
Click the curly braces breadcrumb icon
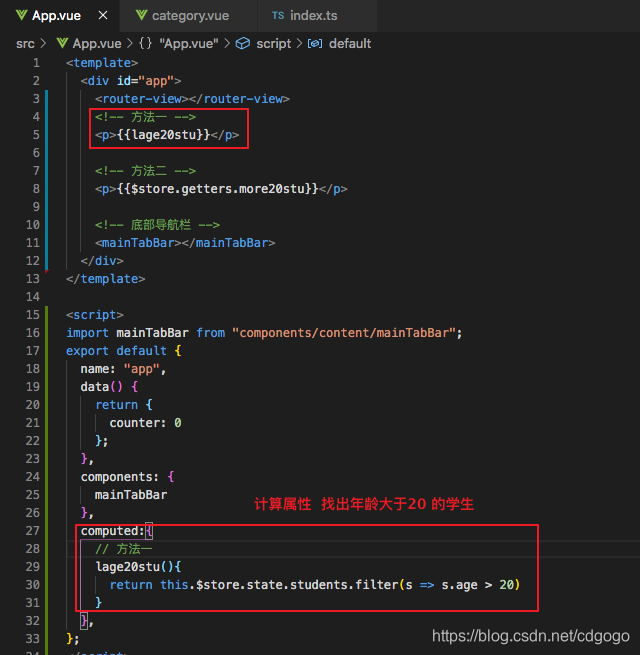pos(145,43)
